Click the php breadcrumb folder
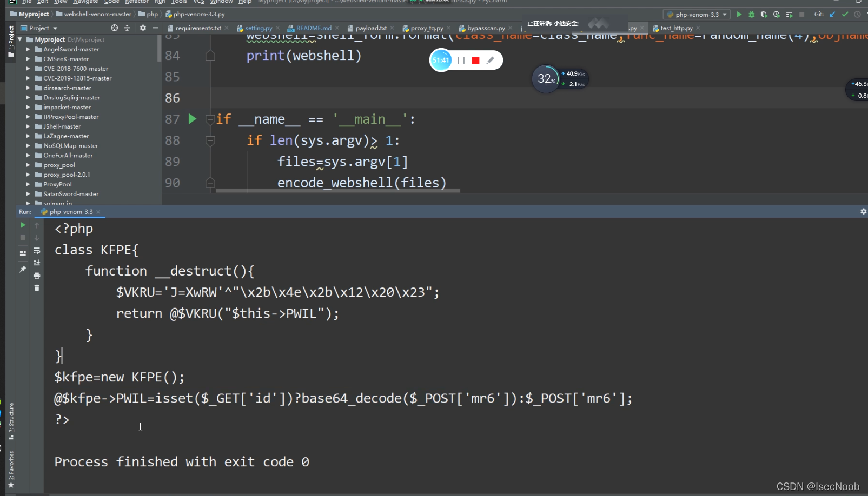868x496 pixels. point(148,15)
